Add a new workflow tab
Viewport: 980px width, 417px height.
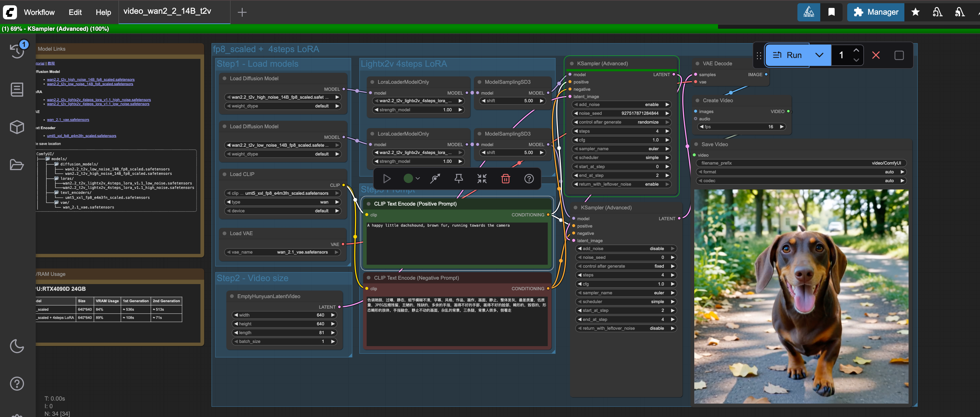point(242,12)
